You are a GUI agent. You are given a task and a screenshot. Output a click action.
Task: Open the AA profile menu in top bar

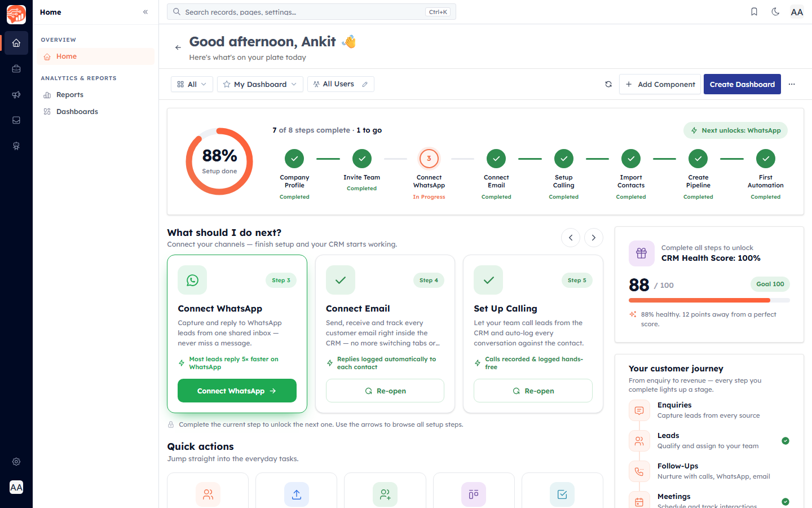coord(797,12)
